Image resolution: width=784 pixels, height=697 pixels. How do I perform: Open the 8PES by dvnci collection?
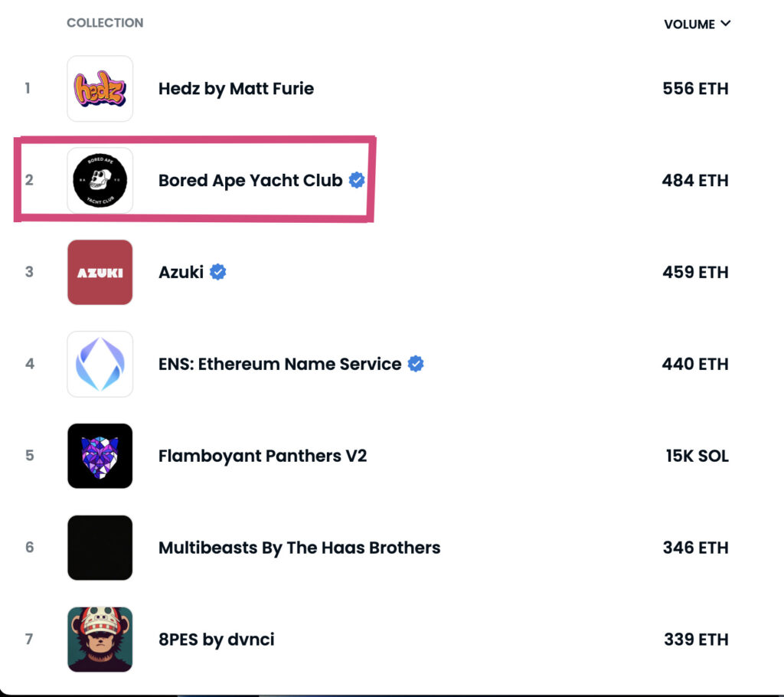click(216, 640)
